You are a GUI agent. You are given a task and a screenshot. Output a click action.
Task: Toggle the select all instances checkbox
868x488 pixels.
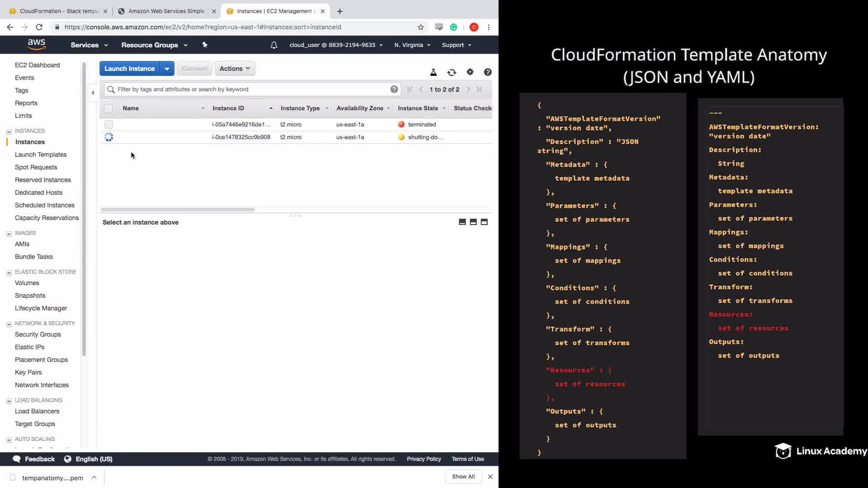108,108
